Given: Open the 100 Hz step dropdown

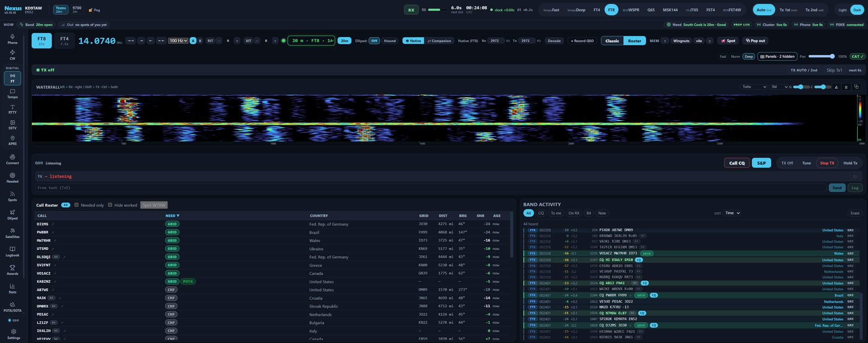Looking at the screenshot, I should 178,41.
